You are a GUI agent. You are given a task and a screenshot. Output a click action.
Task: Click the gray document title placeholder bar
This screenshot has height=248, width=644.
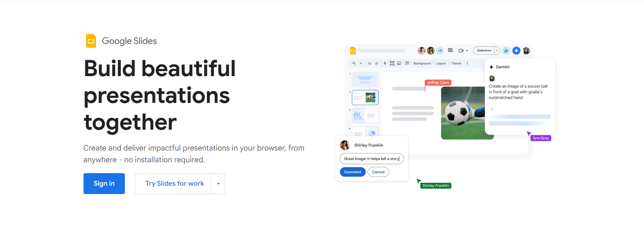tap(382, 51)
